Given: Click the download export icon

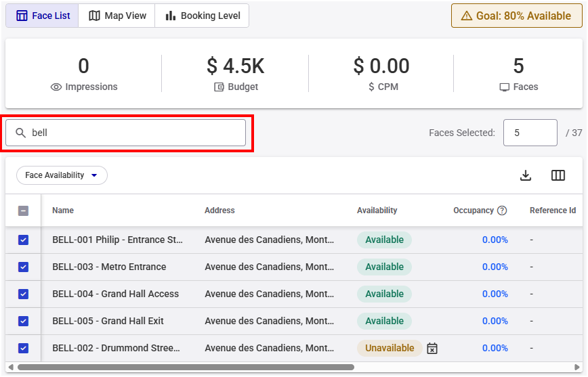Looking at the screenshot, I should coord(525,175).
